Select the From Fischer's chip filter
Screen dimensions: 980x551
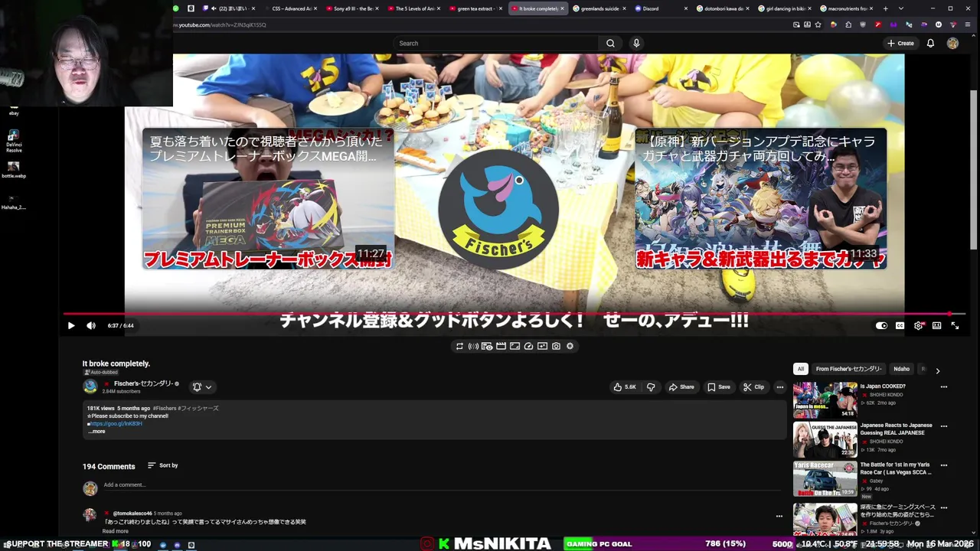(x=848, y=369)
